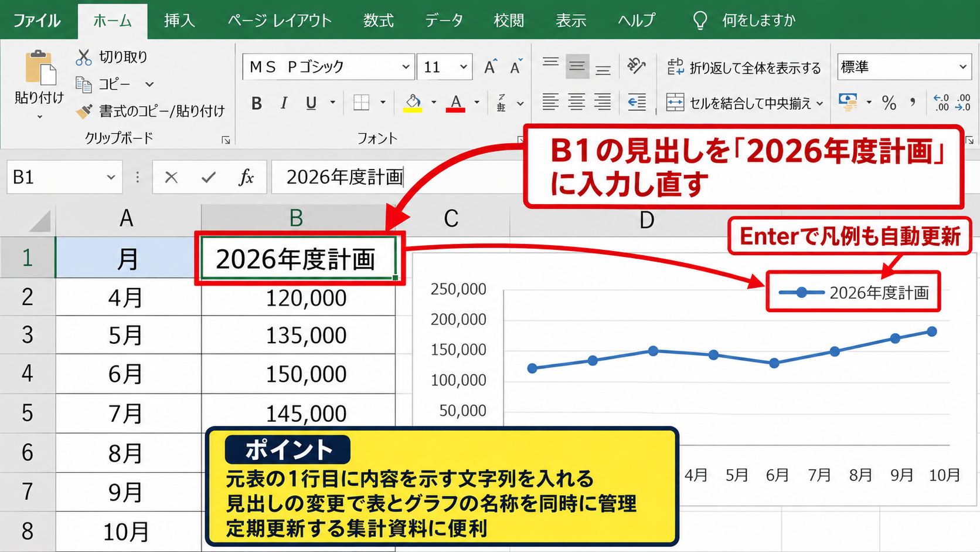Toggle Bold formatting
The height and width of the screenshot is (552, 980).
(256, 103)
